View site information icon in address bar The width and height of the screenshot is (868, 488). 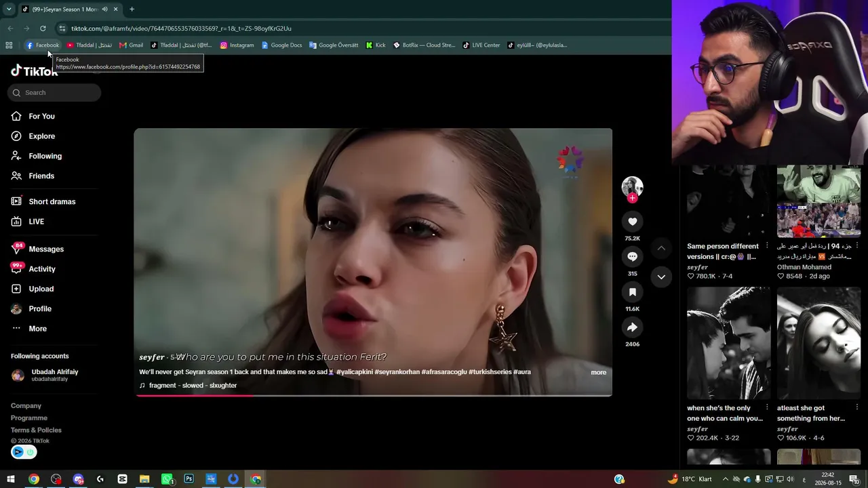[x=62, y=28]
